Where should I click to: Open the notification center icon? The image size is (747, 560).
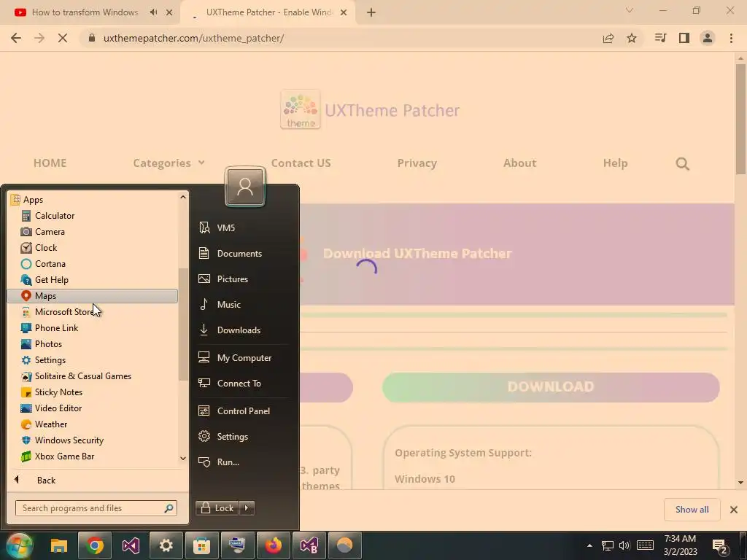click(720, 546)
